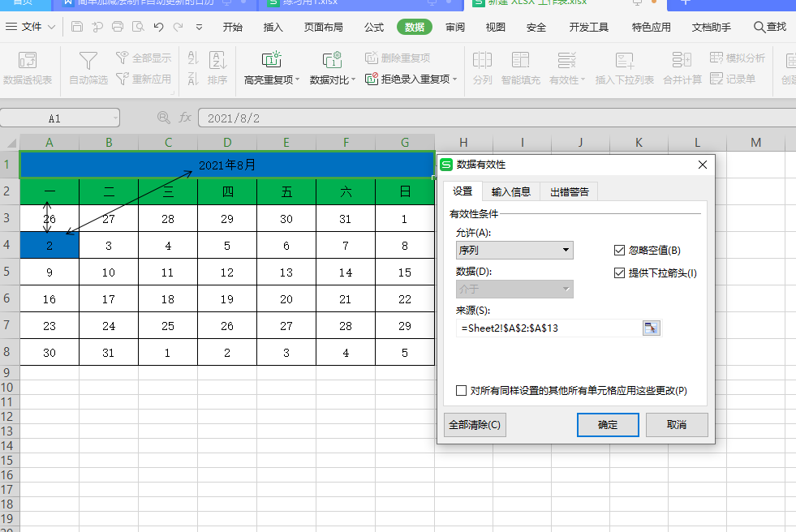
Task: Click Data Compare (数据对比) icon
Action: click(333, 60)
